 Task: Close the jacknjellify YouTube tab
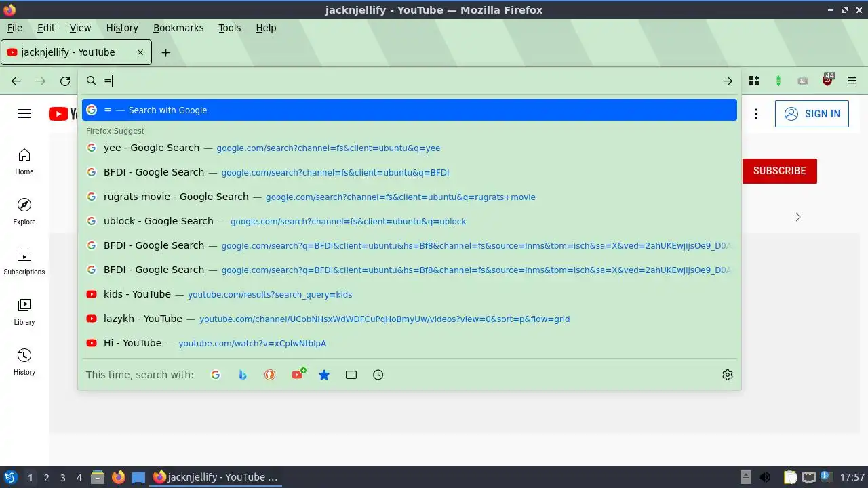140,52
